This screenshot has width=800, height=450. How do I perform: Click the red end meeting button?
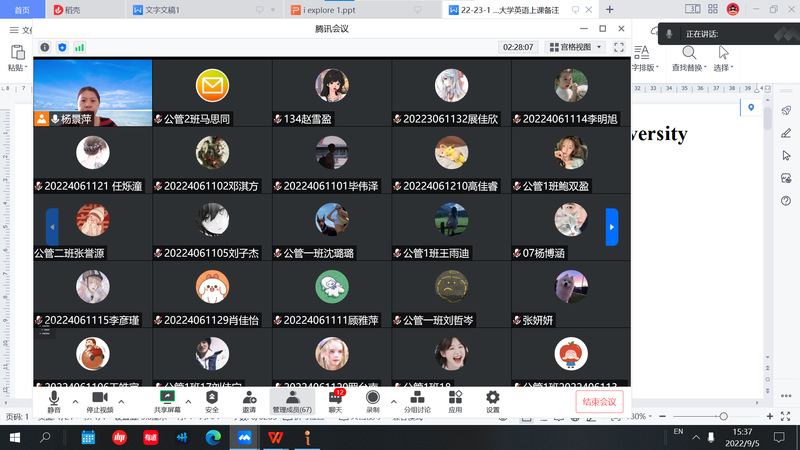click(x=601, y=401)
